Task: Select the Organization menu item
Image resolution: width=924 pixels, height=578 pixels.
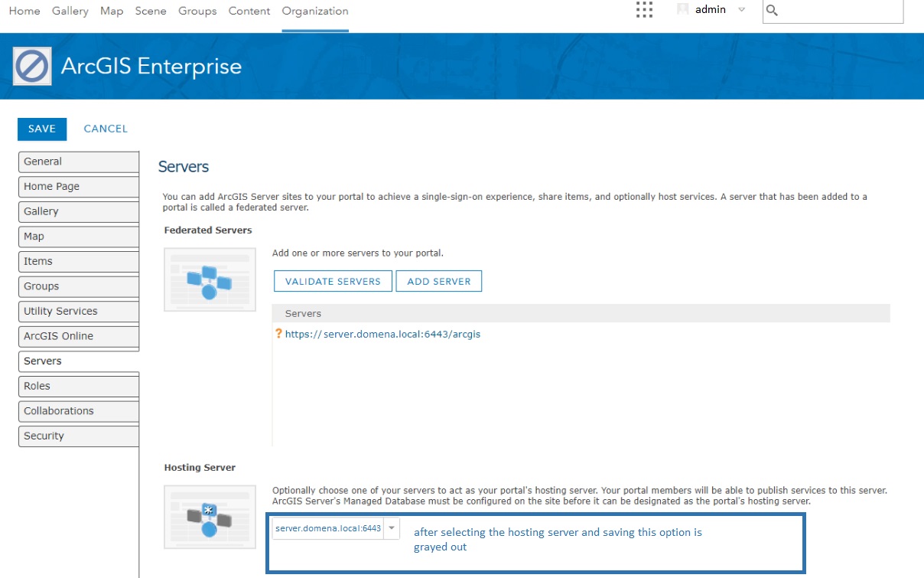Action: point(315,11)
